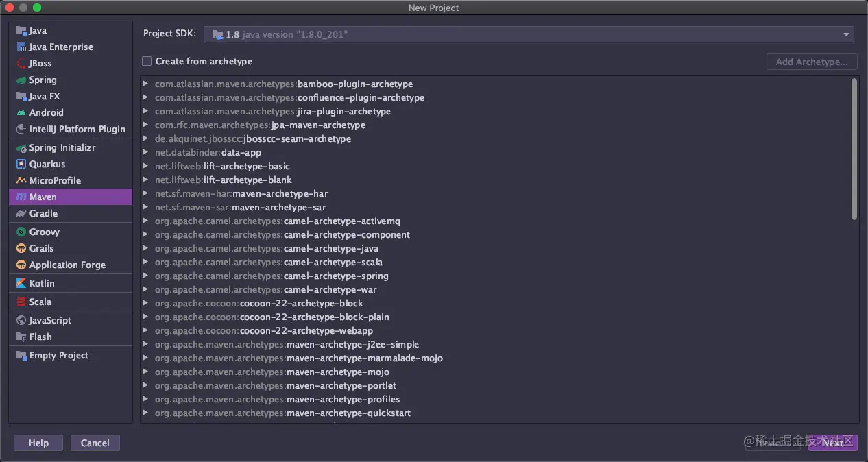Click the Java Enterprise icon in sidebar

pos(21,47)
